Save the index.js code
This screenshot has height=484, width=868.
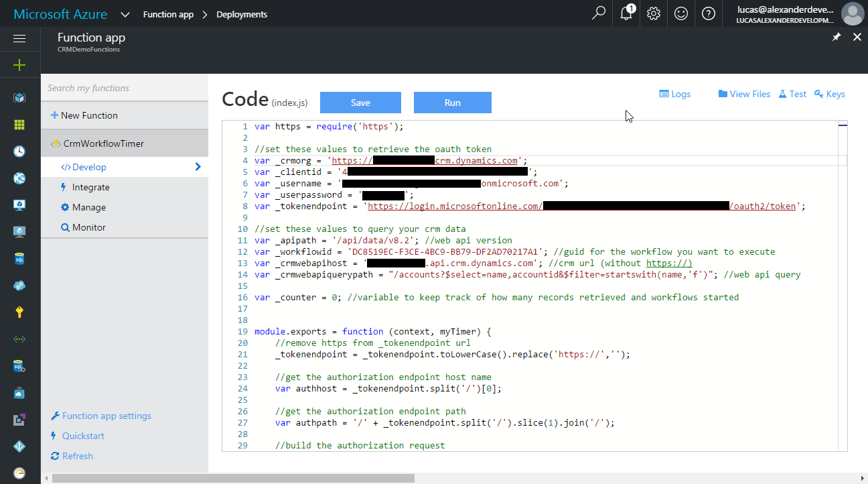[x=360, y=103]
